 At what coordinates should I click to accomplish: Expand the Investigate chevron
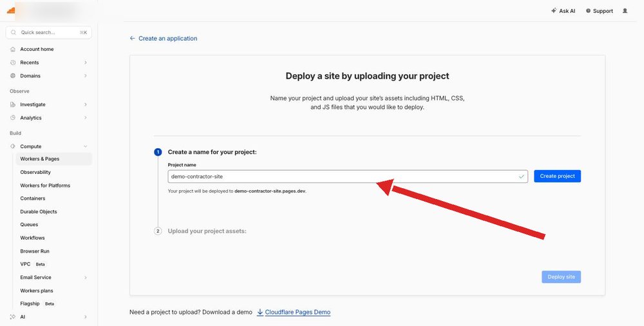[x=86, y=104]
